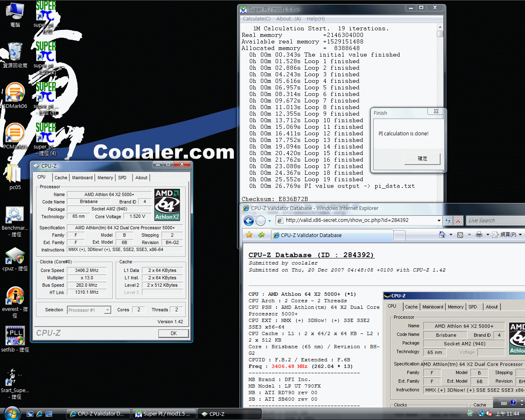Open the Page (網頁) menu in IE

(x=507, y=235)
